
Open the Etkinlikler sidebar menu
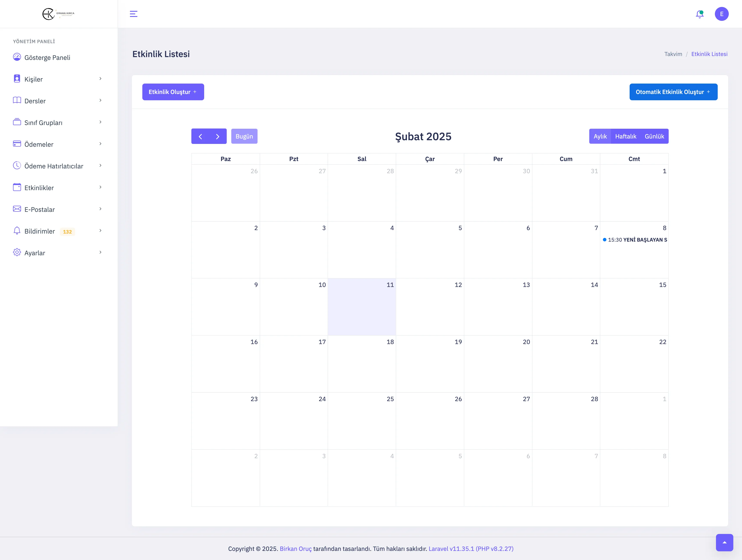[39, 188]
